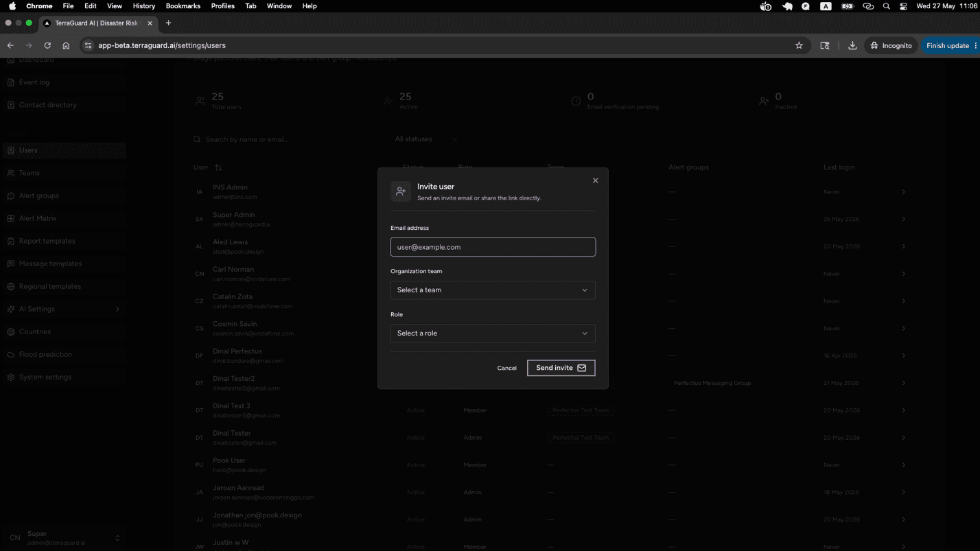Open Dinal Tester2 row chevron
The width and height of the screenshot is (980, 551).
coord(903,383)
